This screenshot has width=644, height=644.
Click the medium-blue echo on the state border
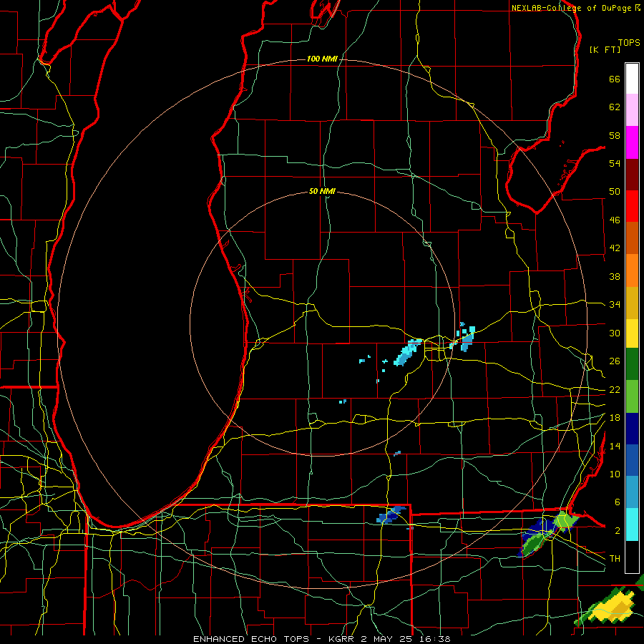pos(390,515)
